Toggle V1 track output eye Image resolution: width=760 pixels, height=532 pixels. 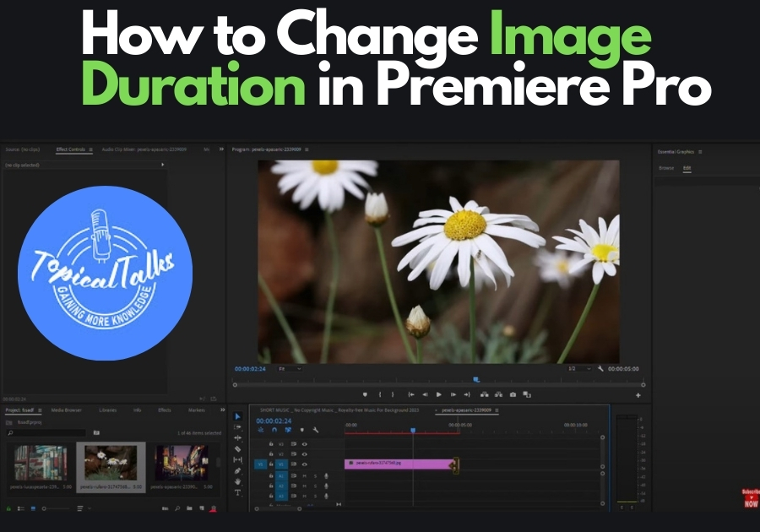(304, 464)
